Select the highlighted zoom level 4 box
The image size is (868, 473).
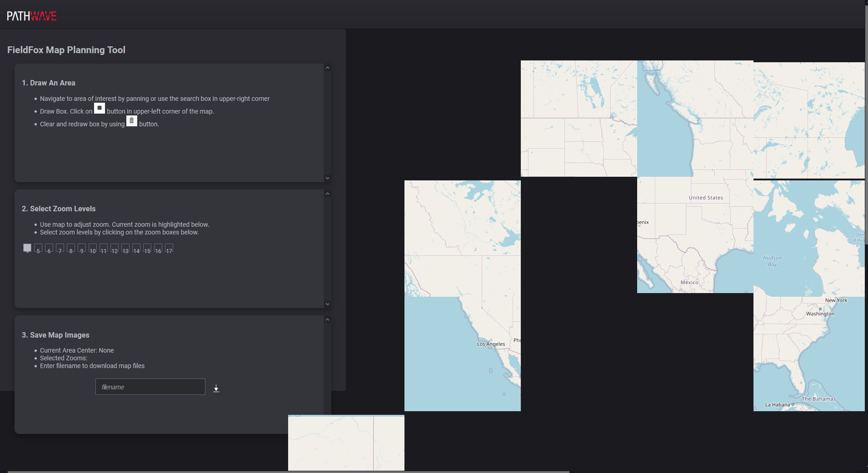click(27, 248)
